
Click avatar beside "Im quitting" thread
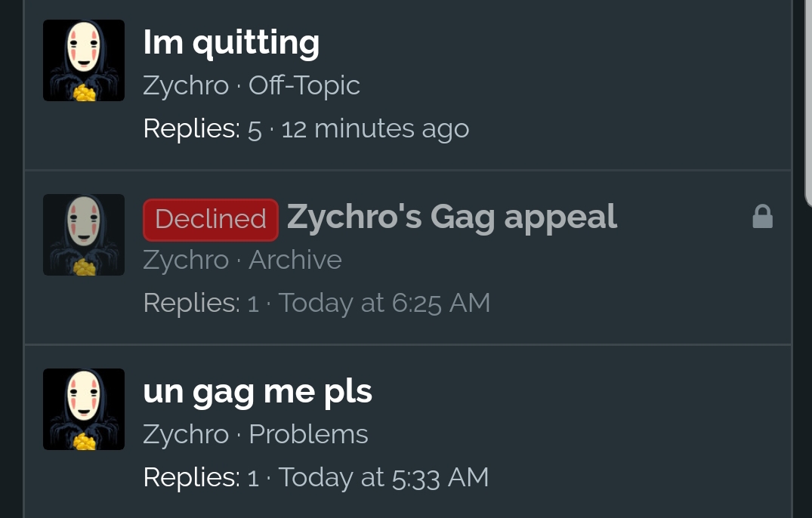(x=84, y=60)
